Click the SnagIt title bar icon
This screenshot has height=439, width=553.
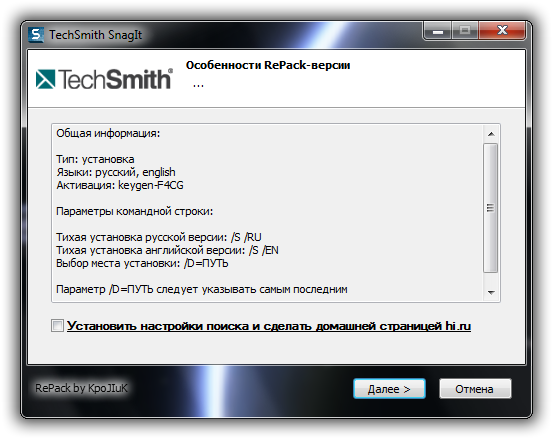36,35
